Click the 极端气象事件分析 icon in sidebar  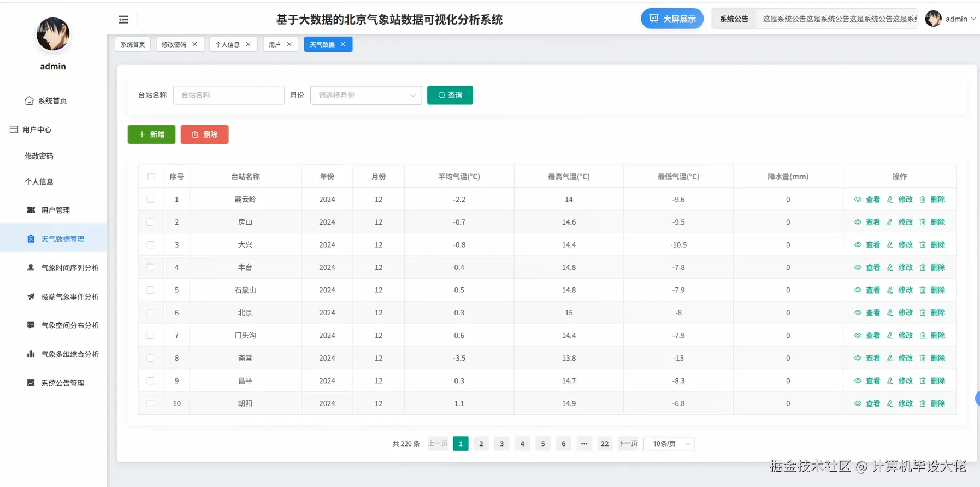pyautogui.click(x=31, y=297)
